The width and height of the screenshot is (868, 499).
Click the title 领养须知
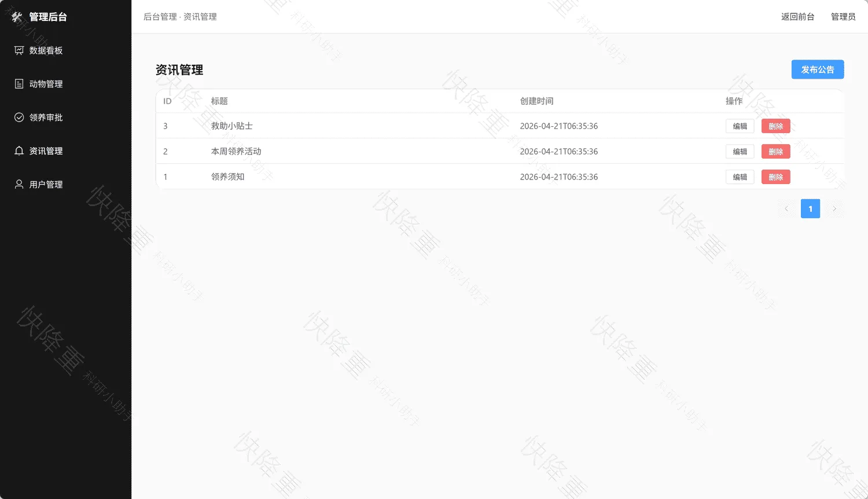pos(228,177)
